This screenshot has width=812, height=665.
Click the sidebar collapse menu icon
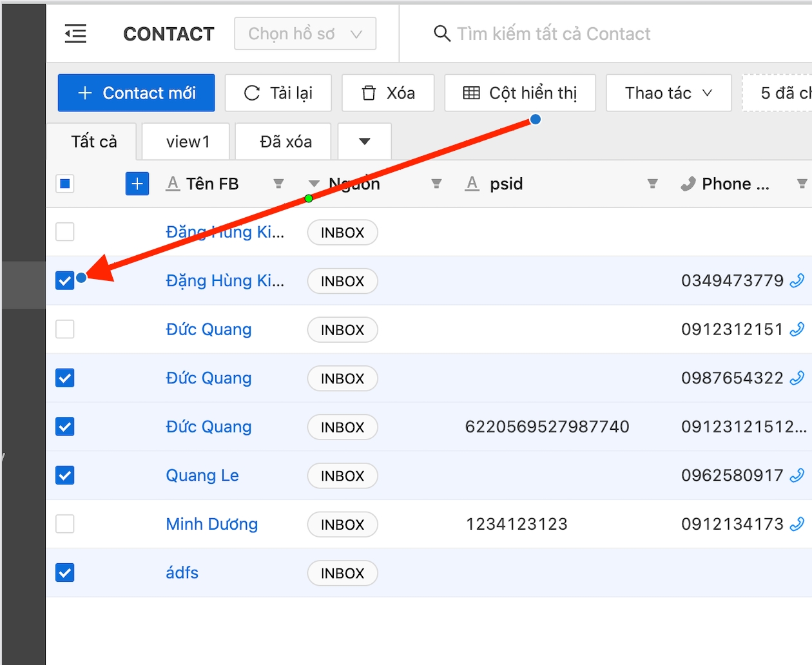pos(75,34)
